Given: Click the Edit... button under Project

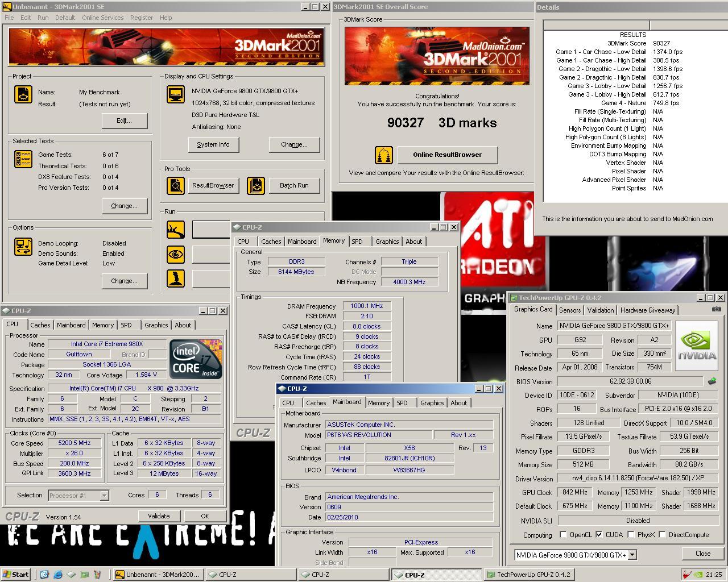Looking at the screenshot, I should point(125,120).
